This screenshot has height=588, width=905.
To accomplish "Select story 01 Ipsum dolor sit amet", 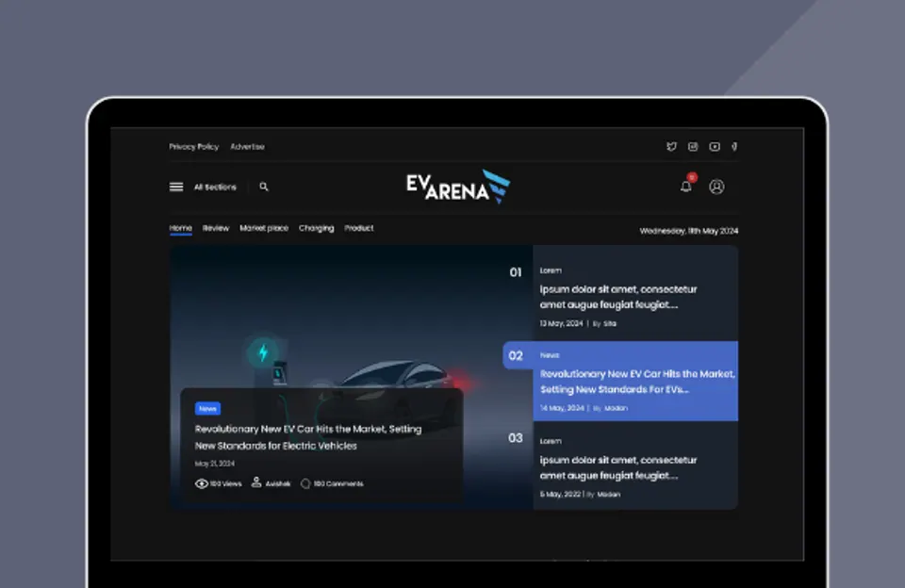I will (618, 297).
